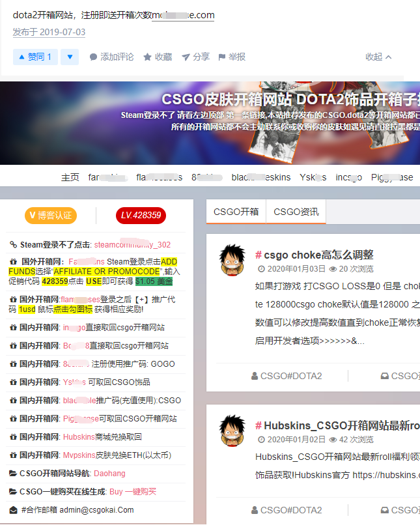The width and height of the screenshot is (420, 527).
Task: Open the navigation item starting with Ysk
Action: click(x=313, y=177)
